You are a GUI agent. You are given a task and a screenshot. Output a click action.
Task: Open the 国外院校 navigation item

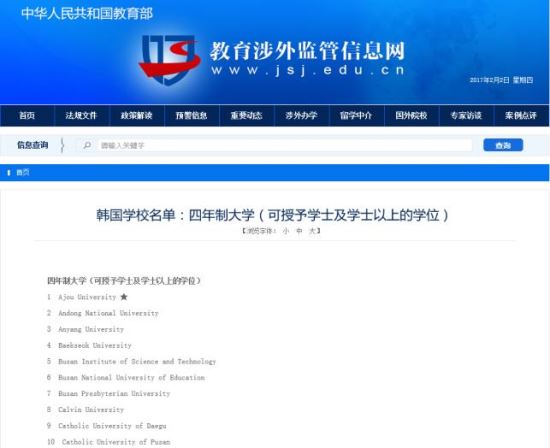coord(411,115)
